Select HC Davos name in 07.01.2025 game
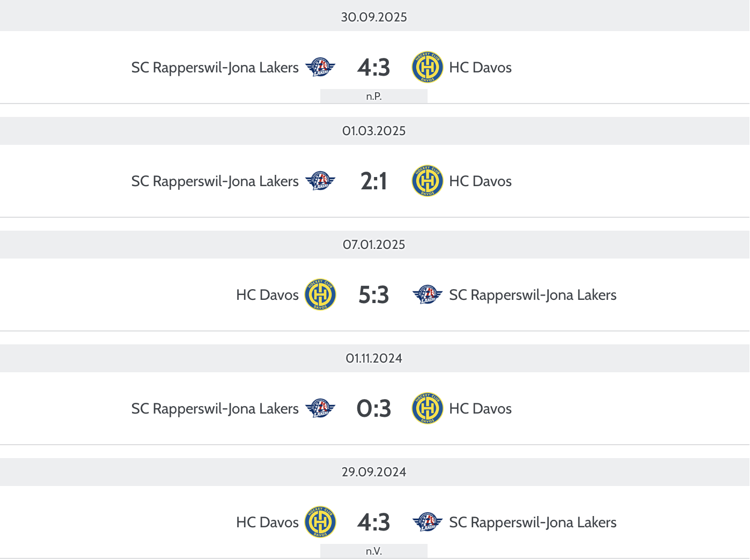The height and width of the screenshot is (560, 750). tap(267, 295)
